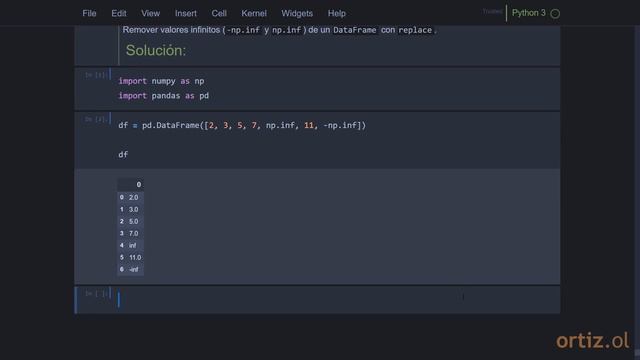Click output column header '0'
Screen dimensions: 640x360
pyautogui.click(x=138, y=184)
